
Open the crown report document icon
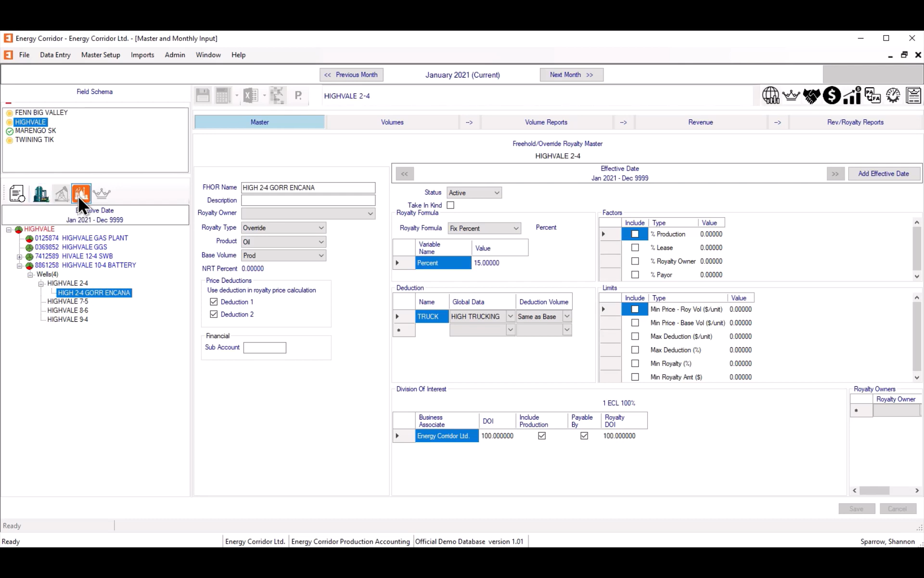pyautogui.click(x=913, y=95)
